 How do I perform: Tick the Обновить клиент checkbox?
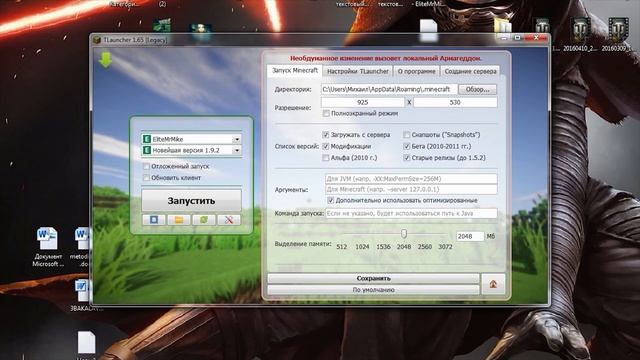point(146,178)
